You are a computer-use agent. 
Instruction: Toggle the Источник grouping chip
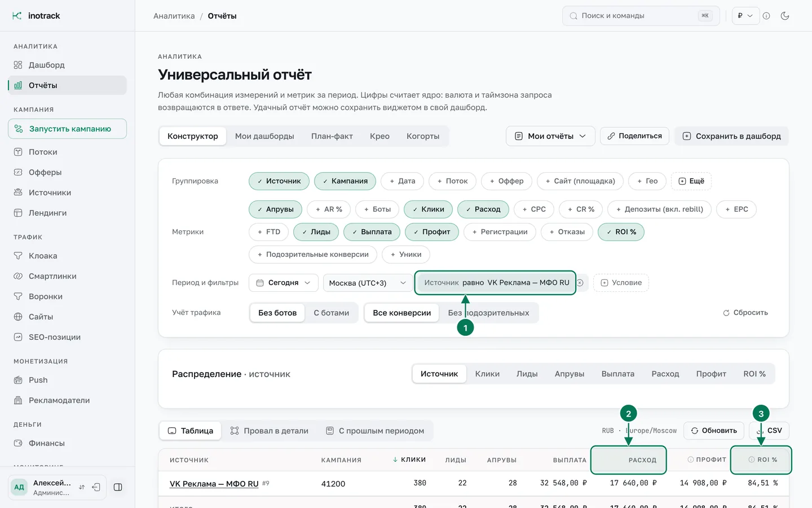click(x=279, y=181)
